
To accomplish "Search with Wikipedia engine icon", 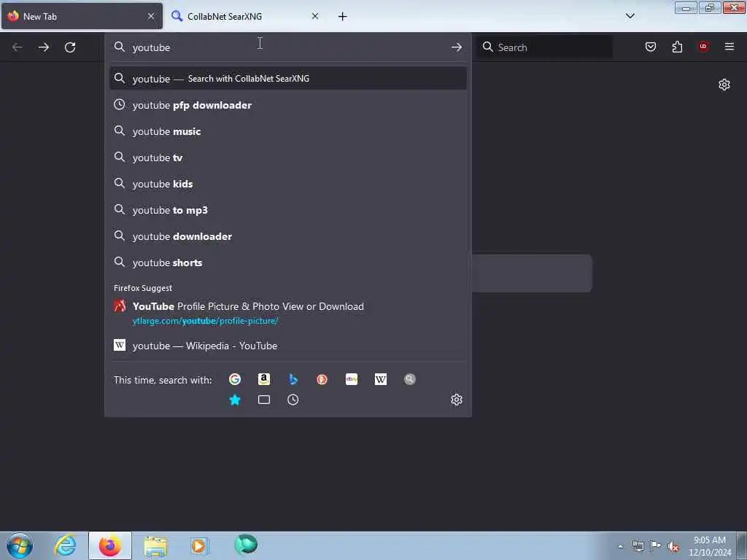I will [381, 379].
